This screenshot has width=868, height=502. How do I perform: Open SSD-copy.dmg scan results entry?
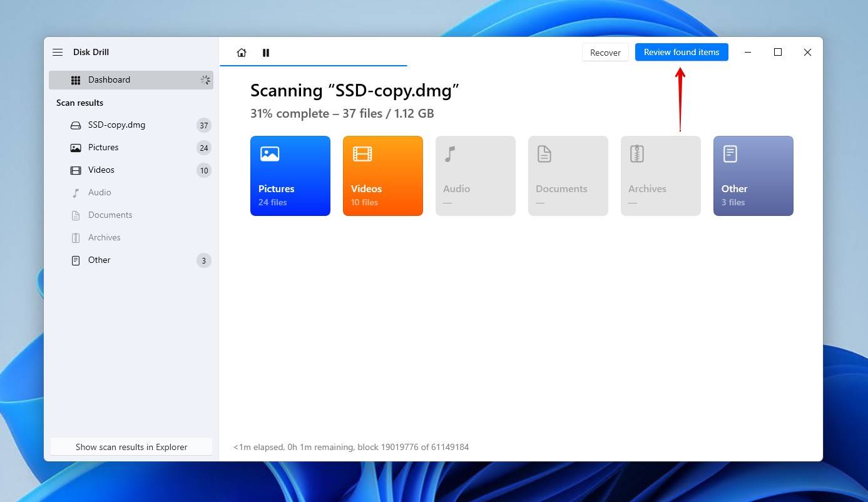(x=131, y=125)
